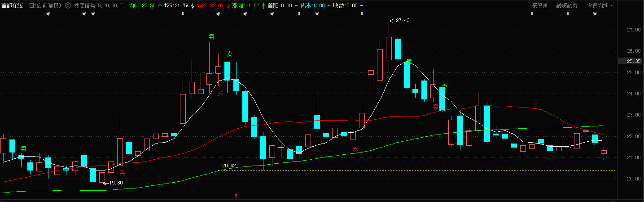Screen dimensions: 644x202
Task: Click the diamond marker below 均5 label
Action: coord(183,14)
